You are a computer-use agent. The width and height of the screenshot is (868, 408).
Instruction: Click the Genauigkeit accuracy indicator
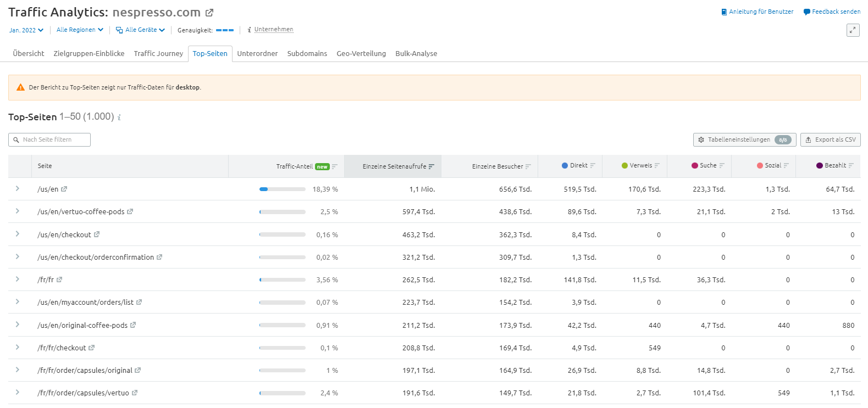(x=225, y=30)
